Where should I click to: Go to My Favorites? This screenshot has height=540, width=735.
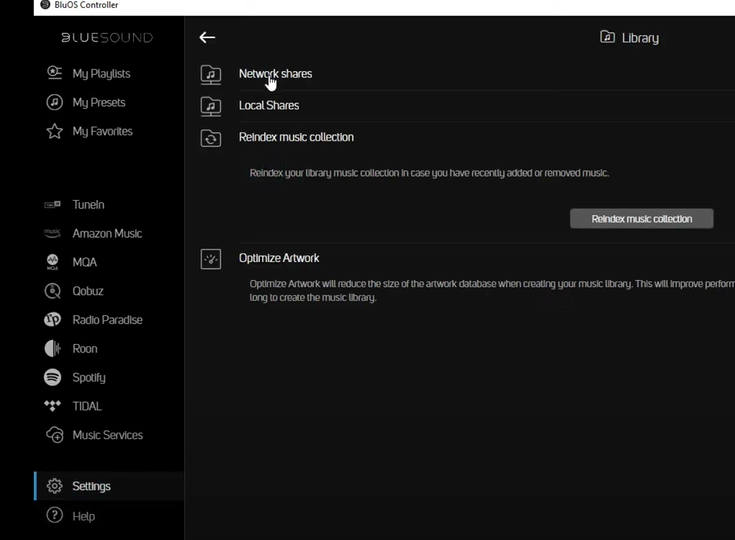pyautogui.click(x=103, y=131)
